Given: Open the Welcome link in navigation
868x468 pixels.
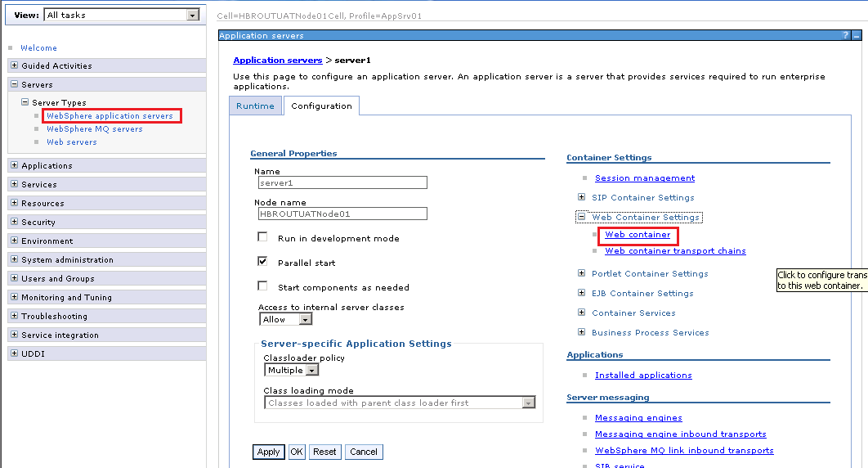Looking at the screenshot, I should tap(38, 48).
